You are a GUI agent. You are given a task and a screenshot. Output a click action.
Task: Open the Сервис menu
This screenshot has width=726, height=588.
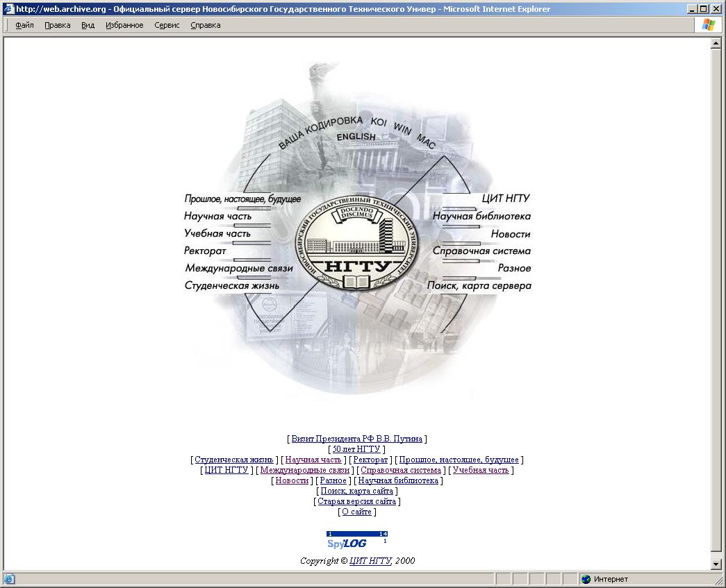click(x=167, y=25)
